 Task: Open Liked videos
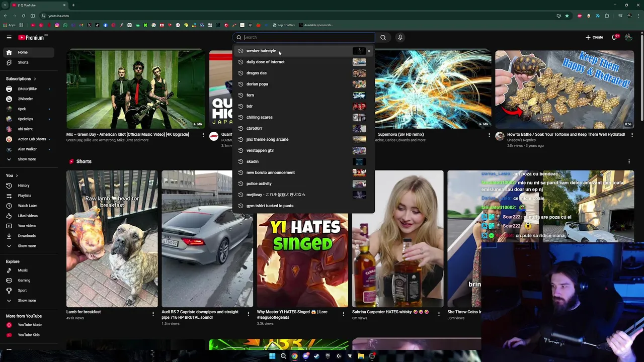point(29,216)
